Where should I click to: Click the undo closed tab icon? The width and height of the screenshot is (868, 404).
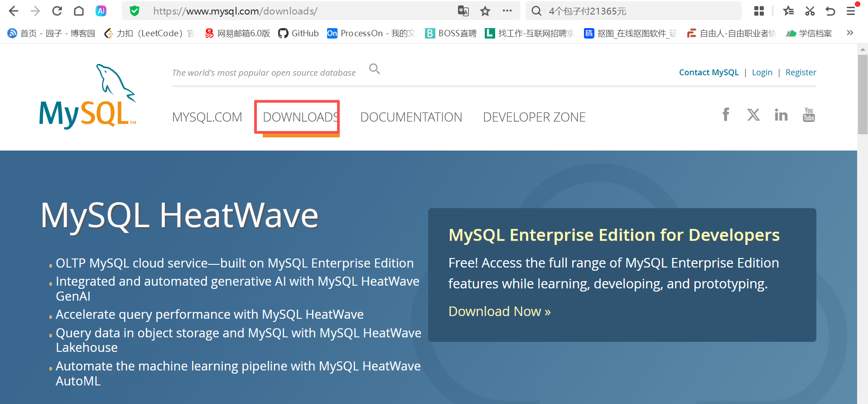tap(830, 11)
